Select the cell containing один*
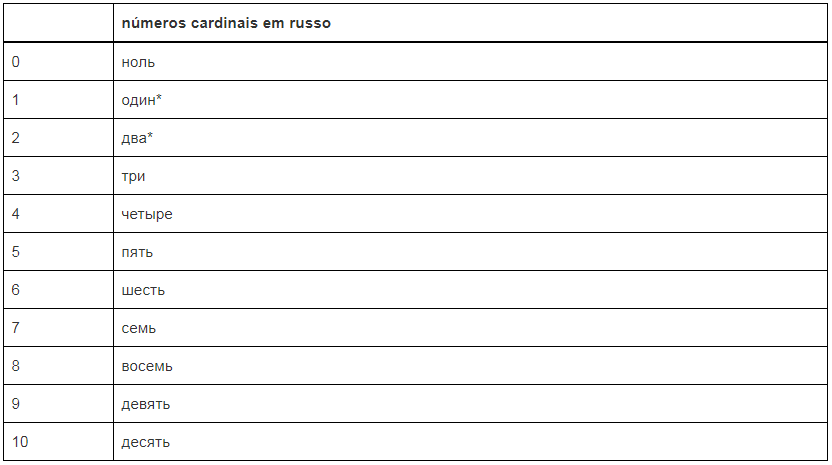This screenshot has width=832, height=465. click(142, 100)
